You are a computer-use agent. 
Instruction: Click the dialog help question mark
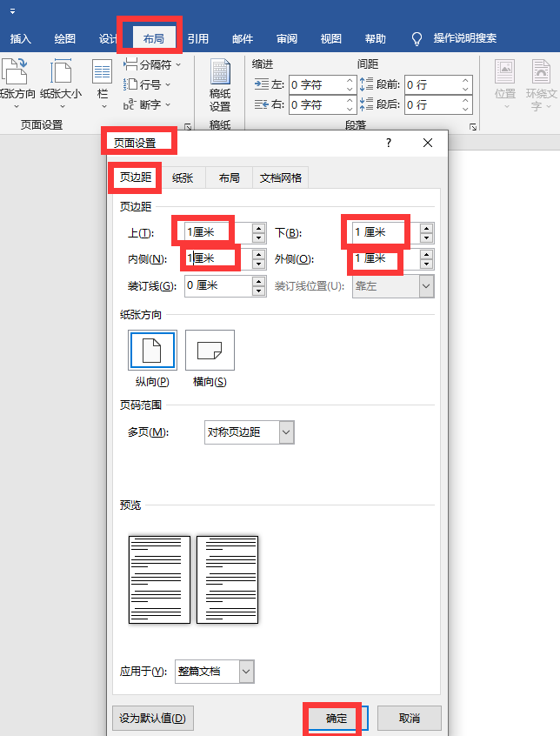click(x=389, y=143)
